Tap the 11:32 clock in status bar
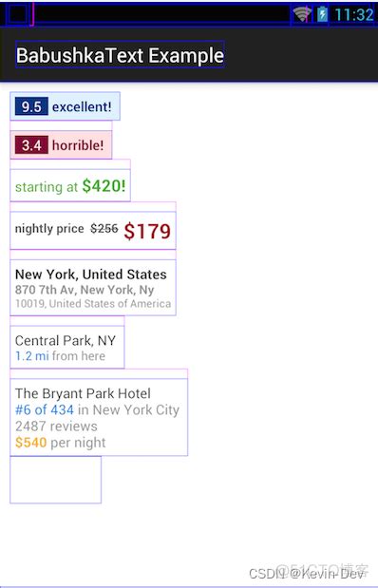This screenshot has width=378, height=588. pos(354,15)
